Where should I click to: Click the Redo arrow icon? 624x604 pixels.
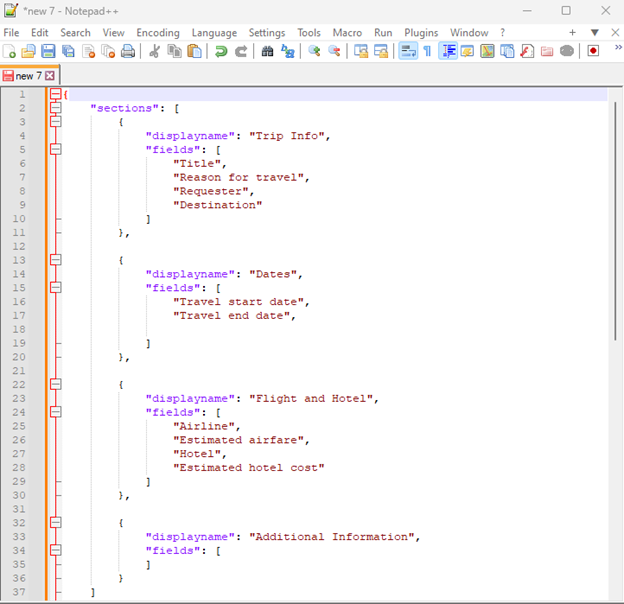[x=241, y=51]
